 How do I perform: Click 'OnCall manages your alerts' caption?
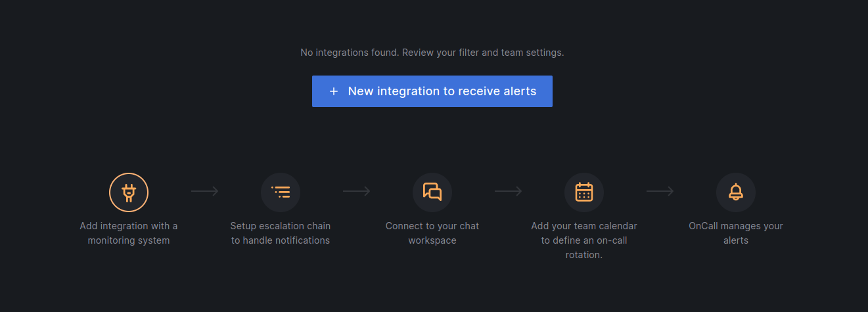tap(736, 233)
